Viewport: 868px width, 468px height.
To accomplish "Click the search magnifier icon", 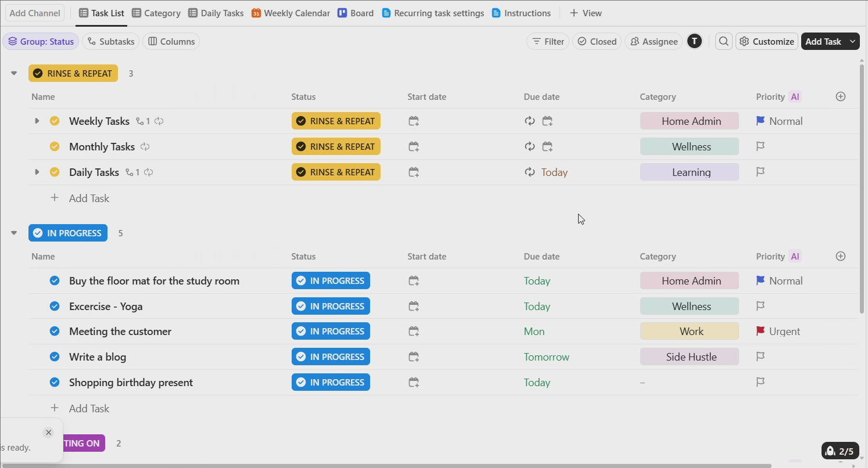I will pyautogui.click(x=723, y=41).
